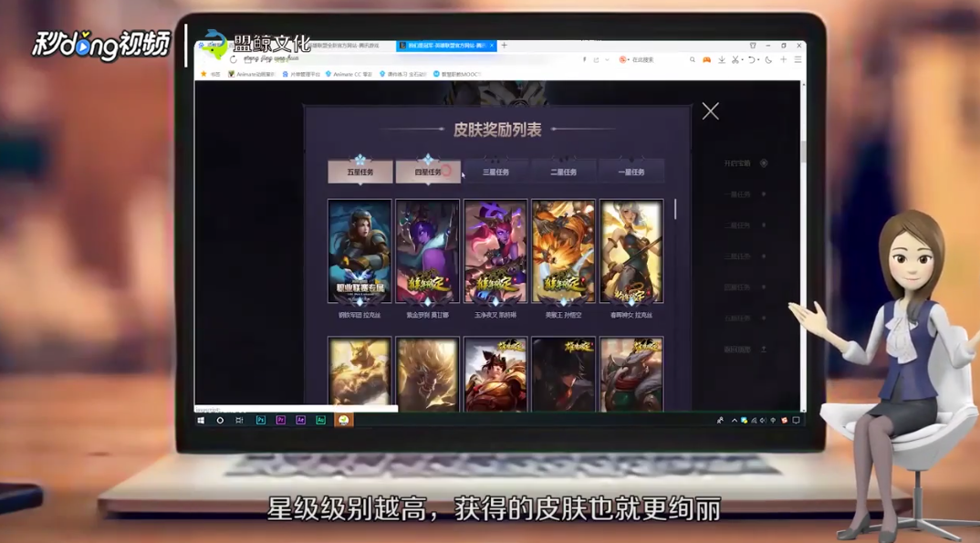Open the Animate动画案例 bookmark
This screenshot has height=543, width=980.
pos(251,74)
